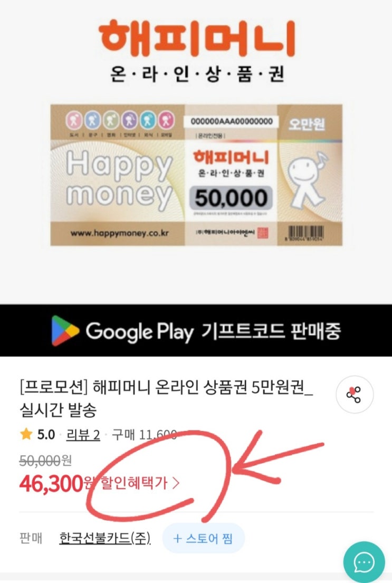Tap the share icon beside product title
Screen dimensions: 392x583
point(353,395)
